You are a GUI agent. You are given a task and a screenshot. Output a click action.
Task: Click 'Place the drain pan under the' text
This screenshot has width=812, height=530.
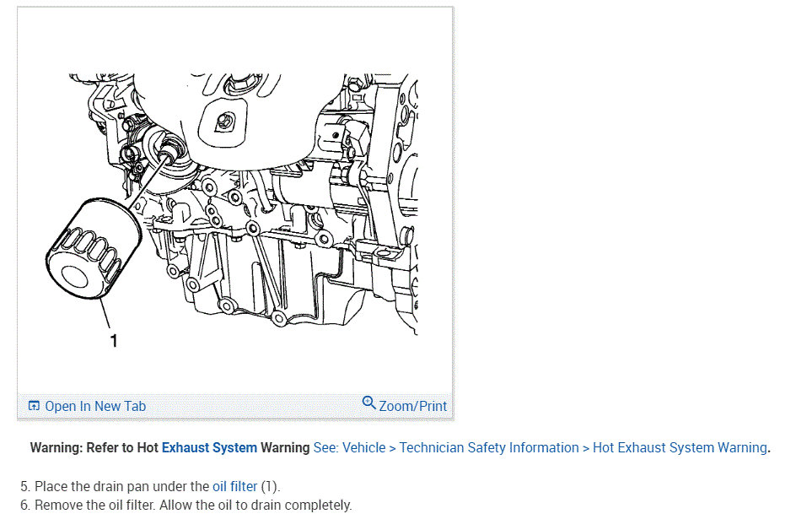tap(121, 486)
